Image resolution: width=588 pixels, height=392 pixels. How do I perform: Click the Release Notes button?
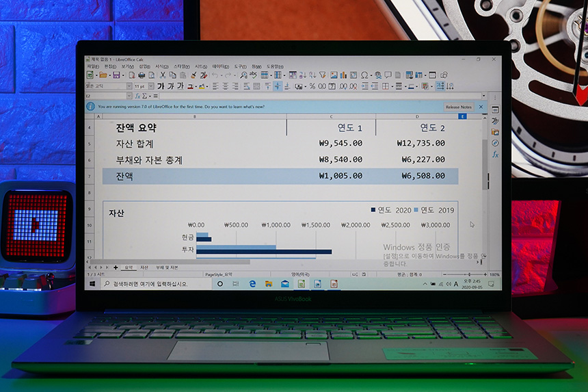[459, 107]
